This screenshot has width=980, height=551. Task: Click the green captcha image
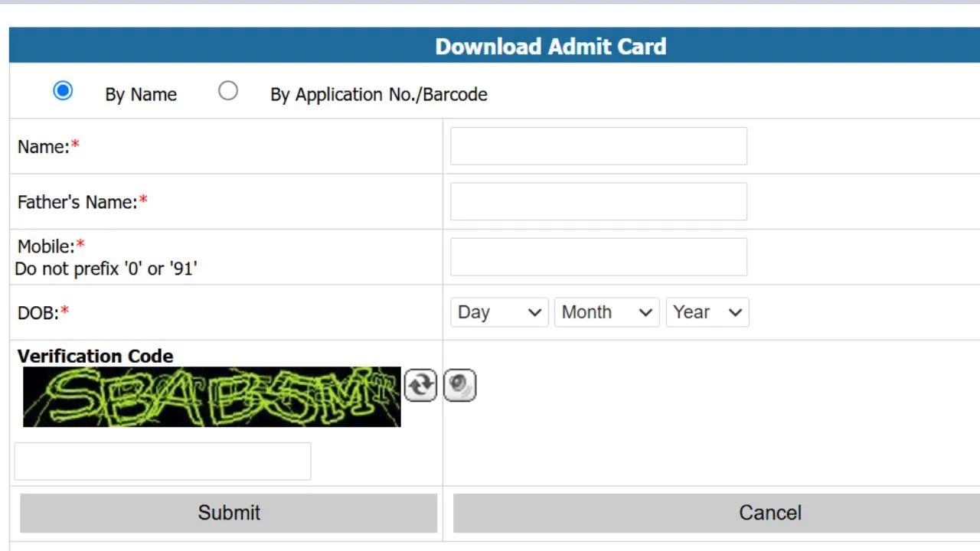pyautogui.click(x=212, y=396)
